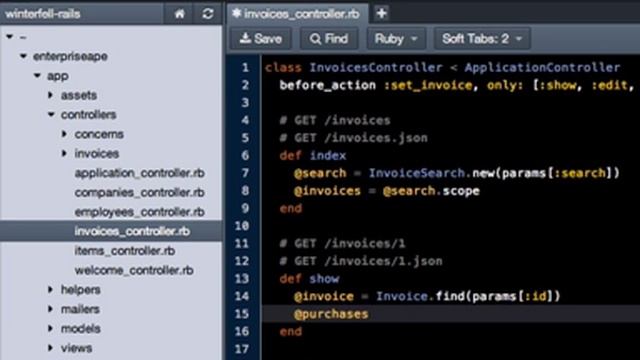The height and width of the screenshot is (360, 640).
Task: Click '# GET /invoices.json' comment
Action: 353,138
